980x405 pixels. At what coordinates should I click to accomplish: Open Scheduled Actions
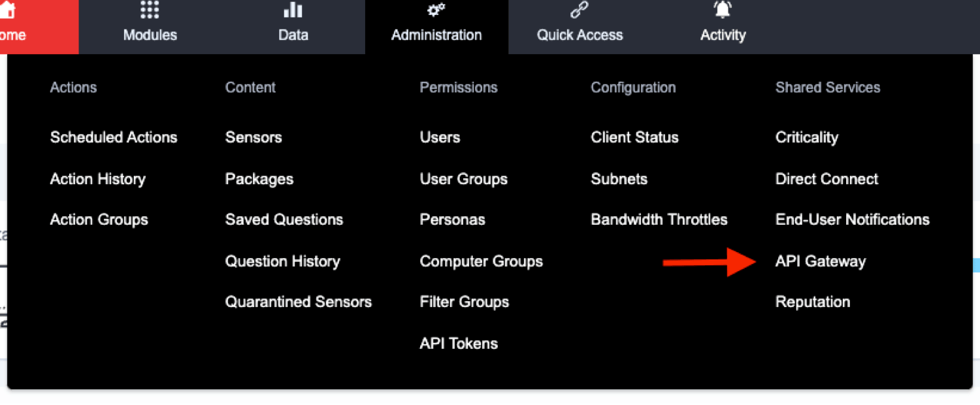pos(114,137)
